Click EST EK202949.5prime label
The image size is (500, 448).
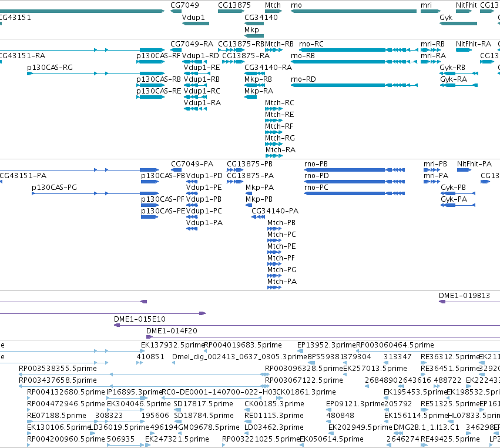click(x=360, y=427)
